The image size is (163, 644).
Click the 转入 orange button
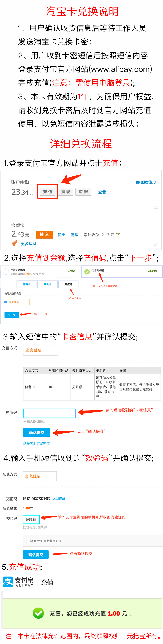pos(44,234)
